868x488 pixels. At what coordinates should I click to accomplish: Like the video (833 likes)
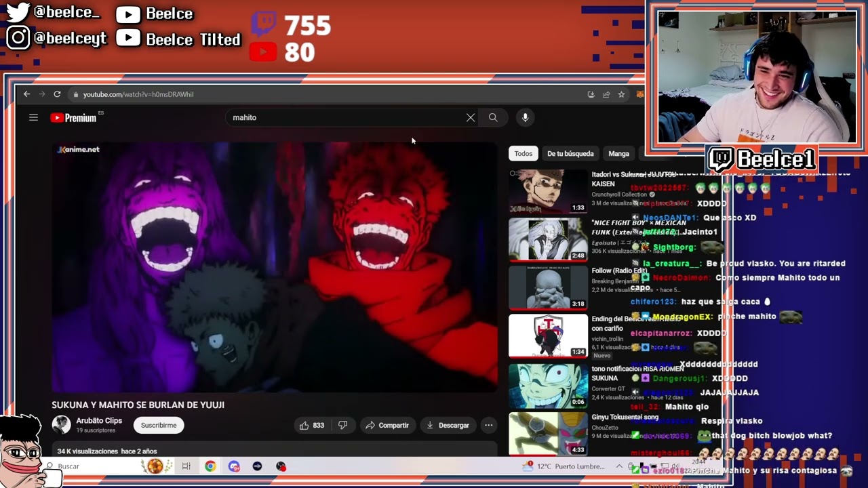[312, 425]
